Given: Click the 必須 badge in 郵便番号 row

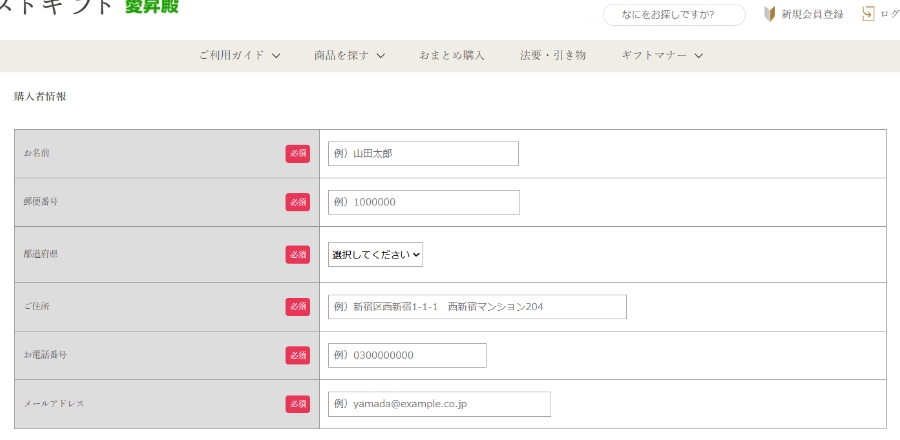Looking at the screenshot, I should pyautogui.click(x=298, y=202).
